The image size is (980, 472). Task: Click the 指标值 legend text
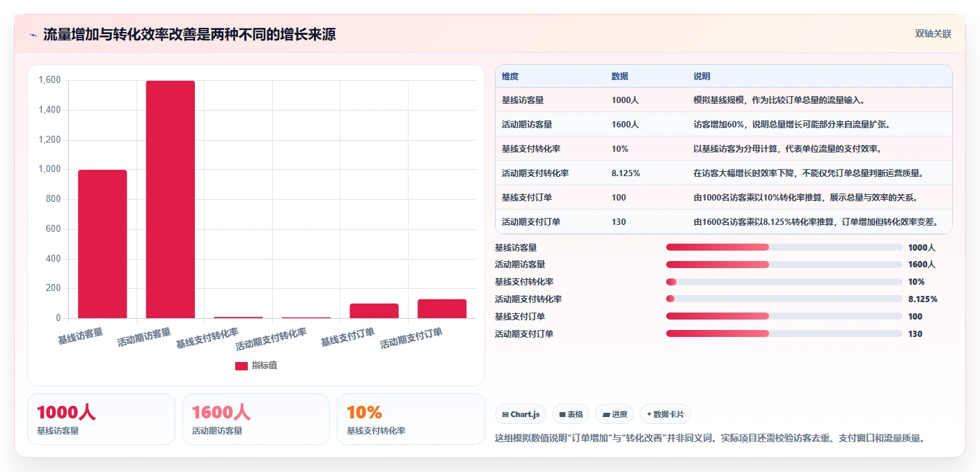click(x=264, y=365)
